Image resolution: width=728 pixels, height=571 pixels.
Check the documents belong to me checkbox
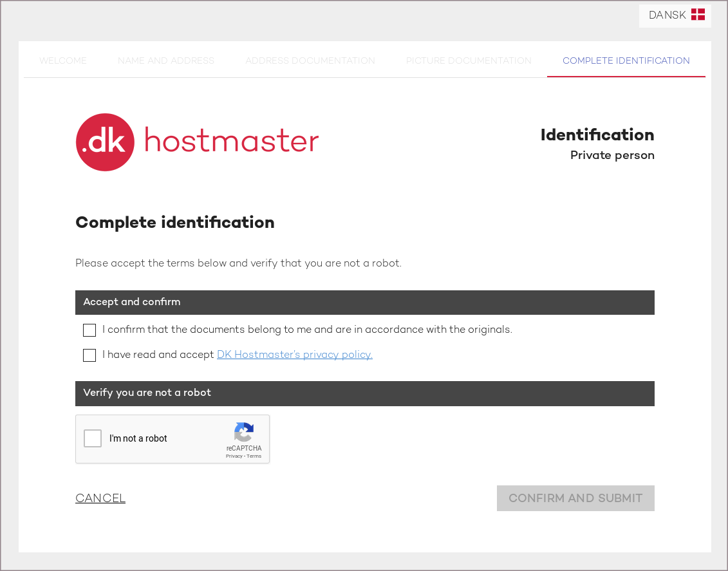pyautogui.click(x=89, y=330)
